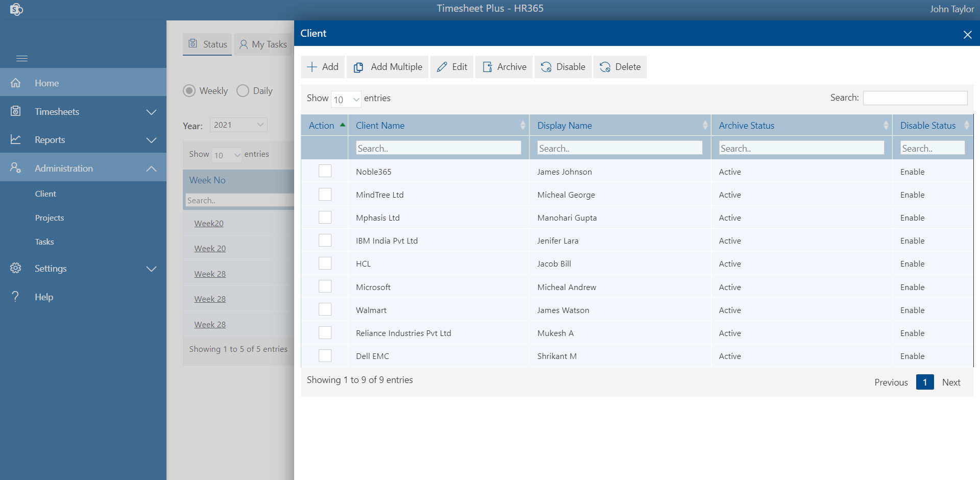
Task: Check the checkbox for Microsoft row
Action: tap(325, 286)
